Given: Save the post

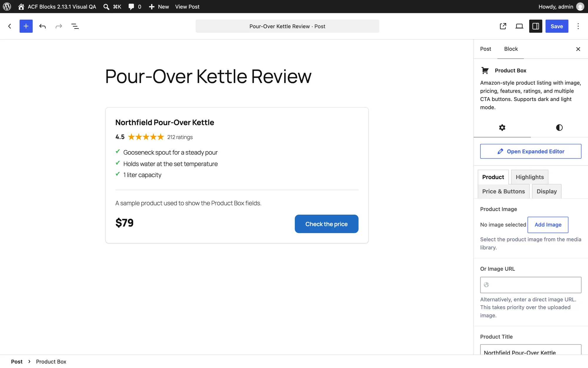Looking at the screenshot, I should (557, 26).
